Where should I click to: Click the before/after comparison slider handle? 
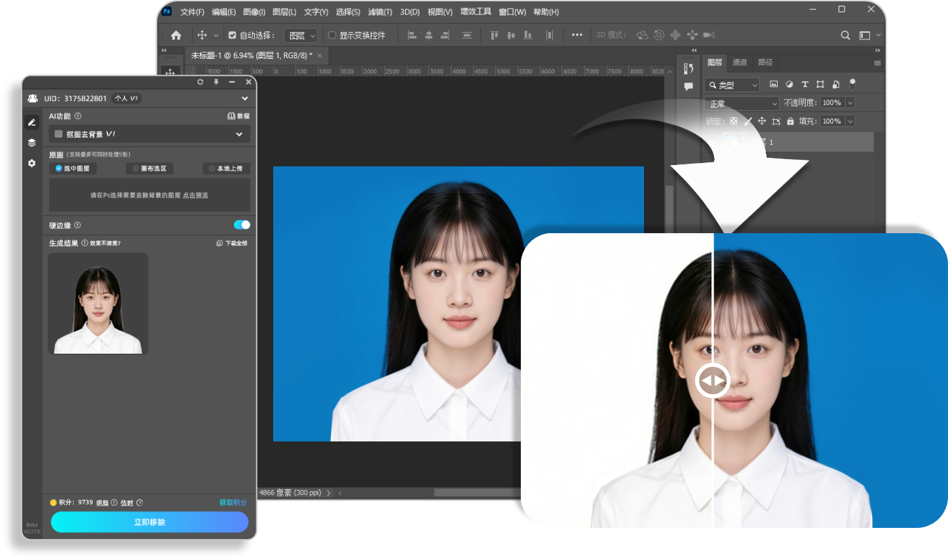pos(713,380)
